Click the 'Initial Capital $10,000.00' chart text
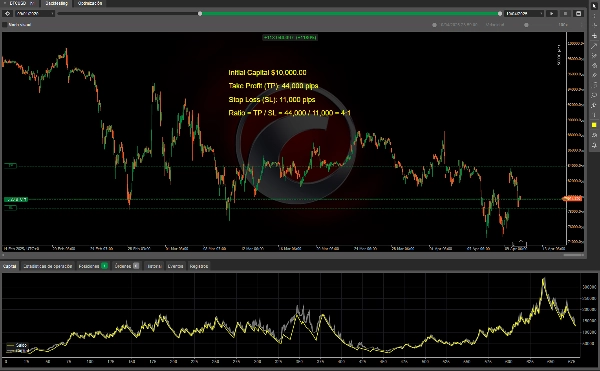 pyautogui.click(x=267, y=72)
